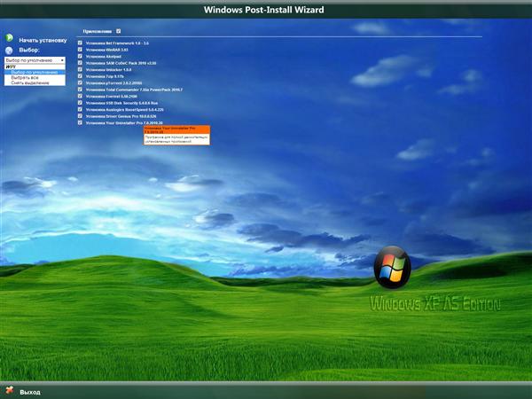The width and height of the screenshot is (532, 399).
Task: Toggle the µTorrent checkbox
Action: (80, 82)
